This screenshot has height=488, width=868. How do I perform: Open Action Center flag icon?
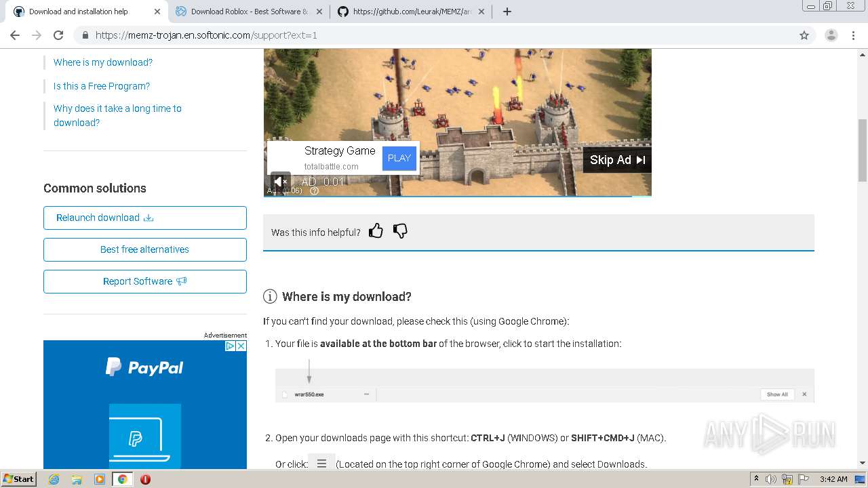point(804,479)
